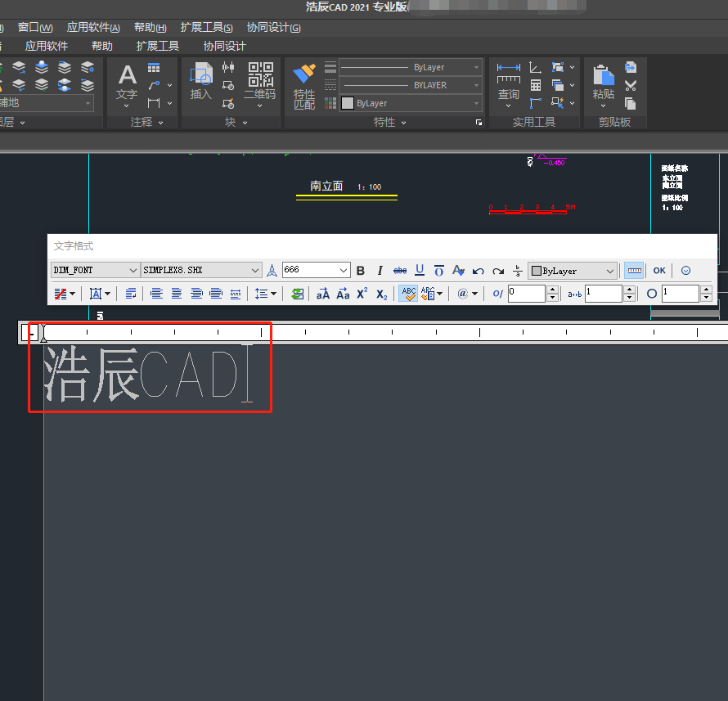Viewport: 728px width, 701px height.
Task: Toggle overline formatting
Action: (438, 271)
